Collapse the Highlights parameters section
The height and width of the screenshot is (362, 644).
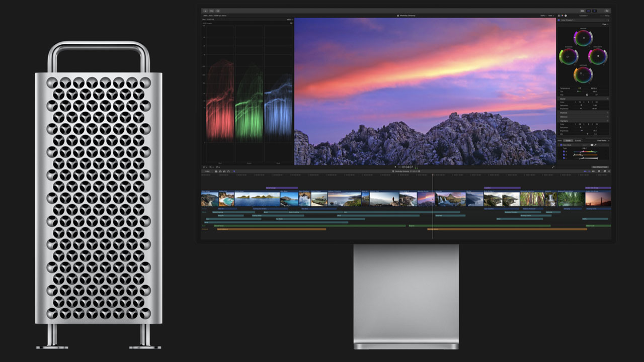click(584, 121)
